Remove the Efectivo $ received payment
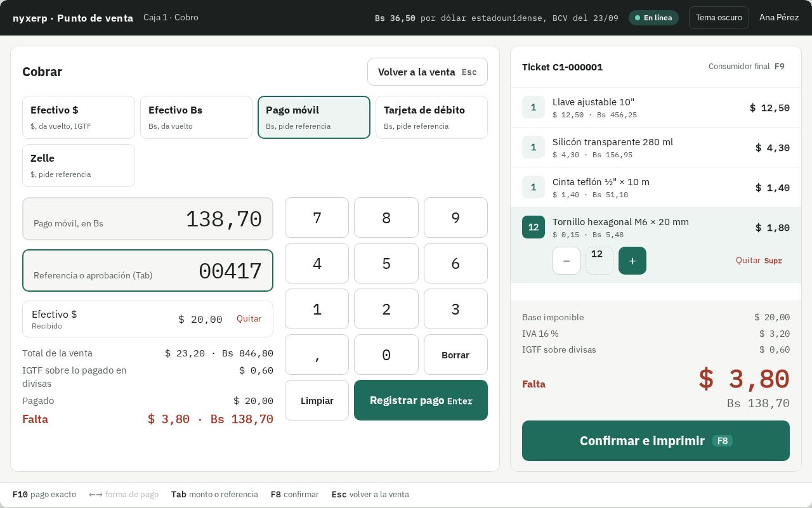Image resolution: width=812 pixels, height=508 pixels. click(249, 319)
